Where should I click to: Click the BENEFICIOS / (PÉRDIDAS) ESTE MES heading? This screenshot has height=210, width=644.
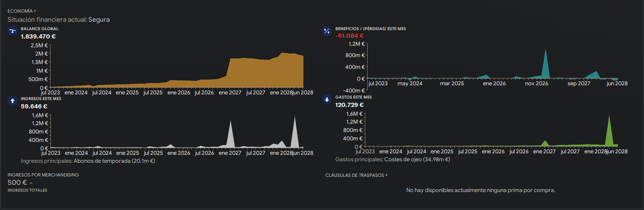click(370, 29)
